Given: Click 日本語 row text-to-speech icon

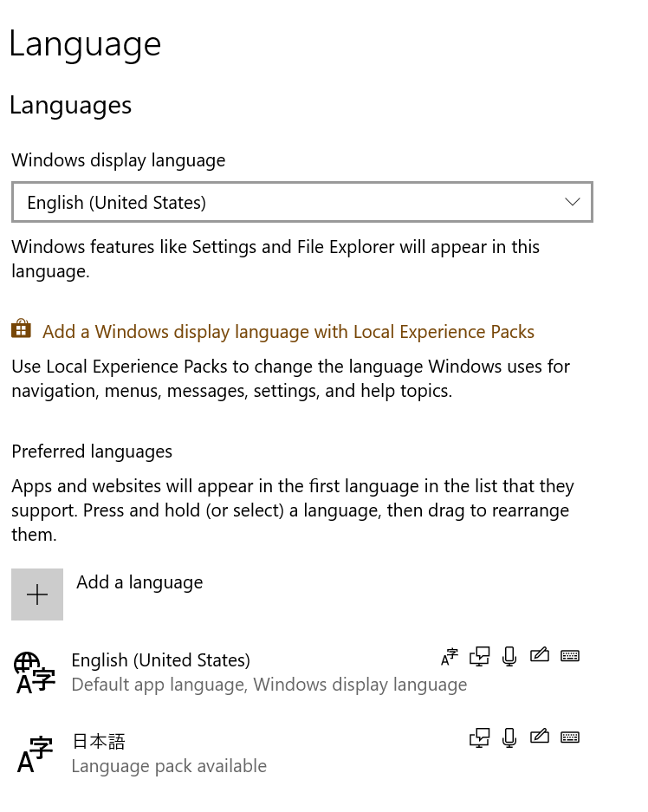Looking at the screenshot, I should click(x=479, y=737).
